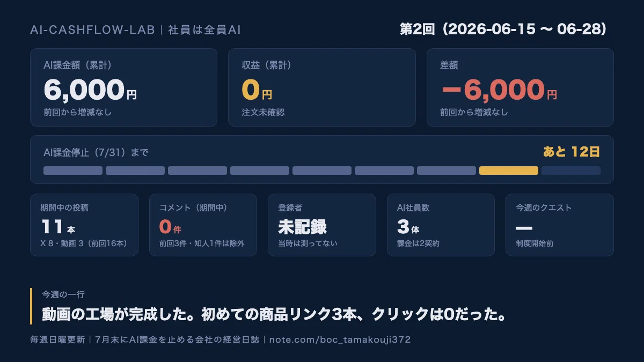
Task: Select the 今週のクエスト card
Action: [560, 225]
